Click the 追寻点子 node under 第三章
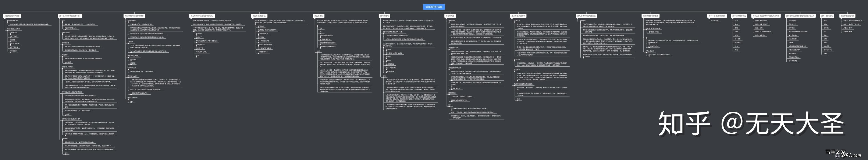The height and width of the screenshot is (160, 868). point(199,37)
